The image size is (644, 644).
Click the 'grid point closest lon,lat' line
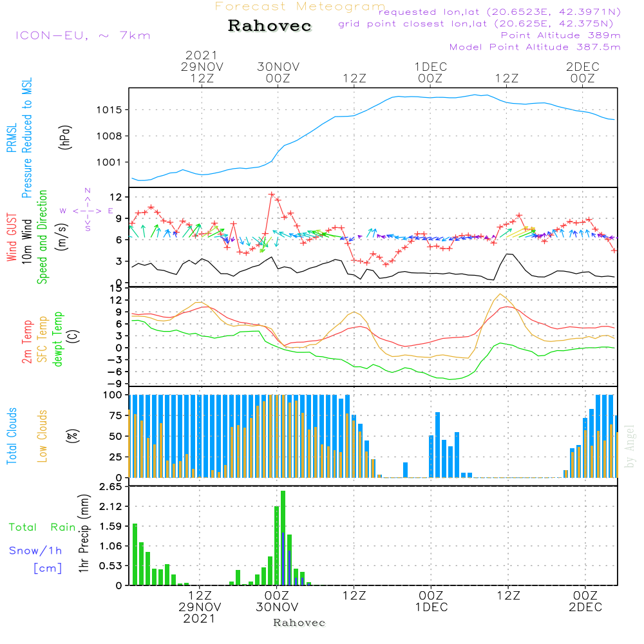pos(476,24)
